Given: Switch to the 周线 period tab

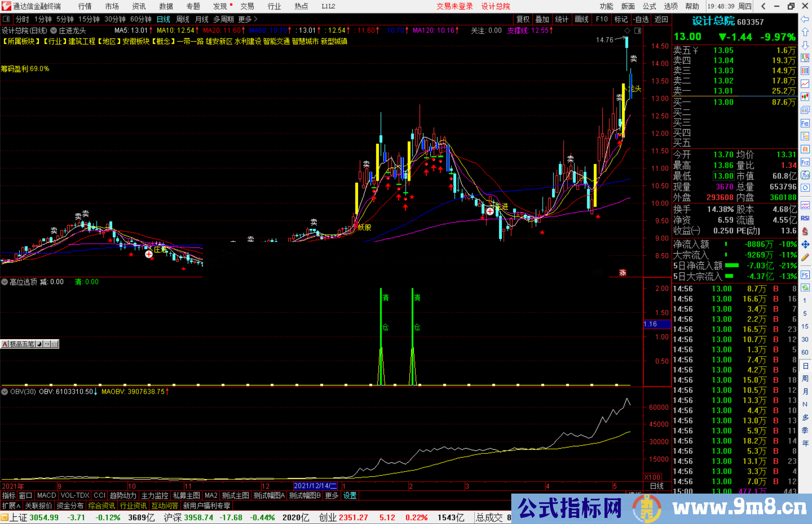Looking at the screenshot, I should [183, 19].
